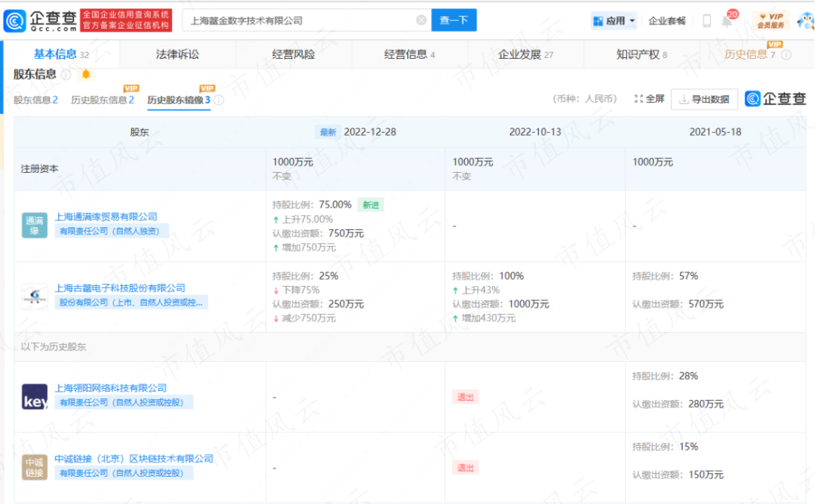Click the 导出数据 export button
Viewport: 815px width, 504px height.
(x=704, y=99)
